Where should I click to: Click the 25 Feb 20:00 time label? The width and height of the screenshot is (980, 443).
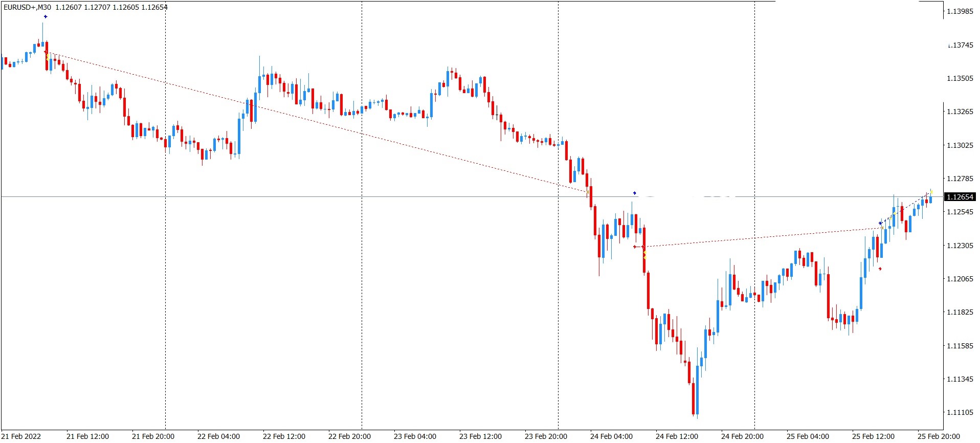pos(939,436)
